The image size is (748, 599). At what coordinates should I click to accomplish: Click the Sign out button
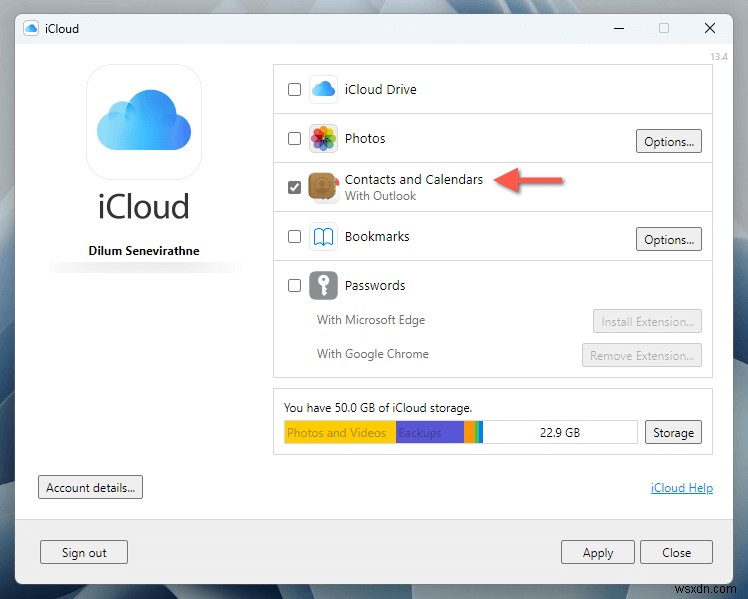84,552
